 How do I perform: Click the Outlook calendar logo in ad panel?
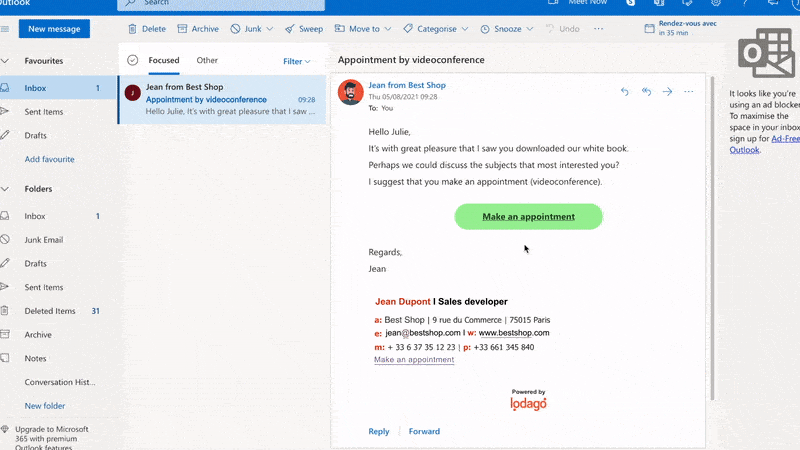(x=767, y=53)
